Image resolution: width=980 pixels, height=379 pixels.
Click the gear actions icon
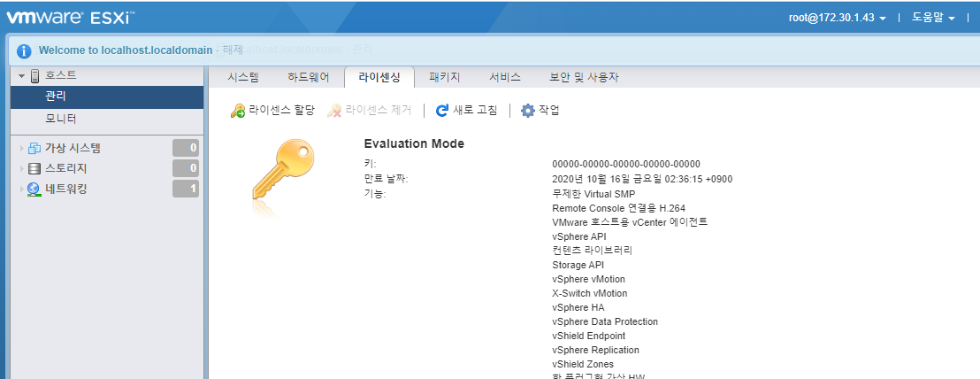(528, 111)
